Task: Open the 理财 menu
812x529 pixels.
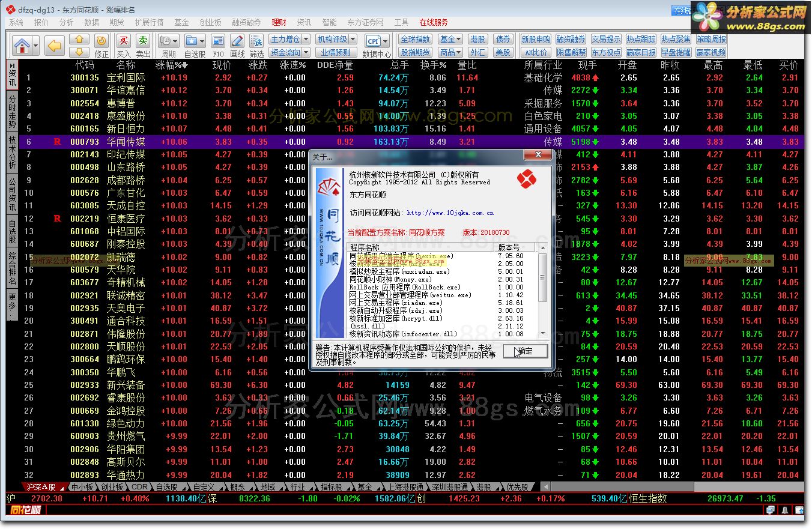Action: 279,22
